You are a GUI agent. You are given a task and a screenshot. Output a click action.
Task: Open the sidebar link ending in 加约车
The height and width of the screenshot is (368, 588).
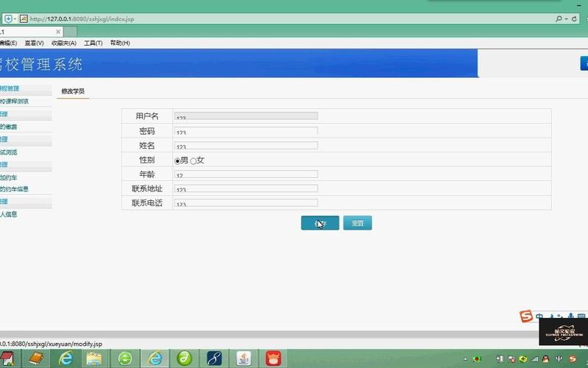(8, 177)
